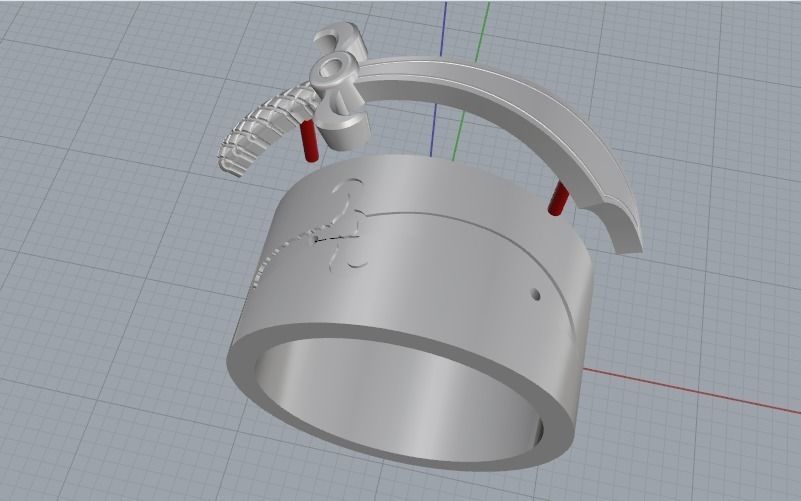Image resolution: width=801 pixels, height=501 pixels.
Task: Select the left red pin
Action: pyautogui.click(x=309, y=141)
